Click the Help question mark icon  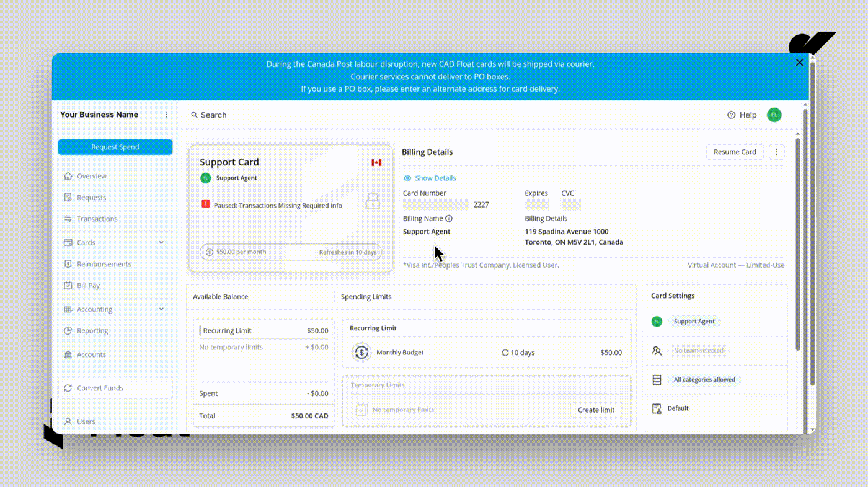[731, 115]
